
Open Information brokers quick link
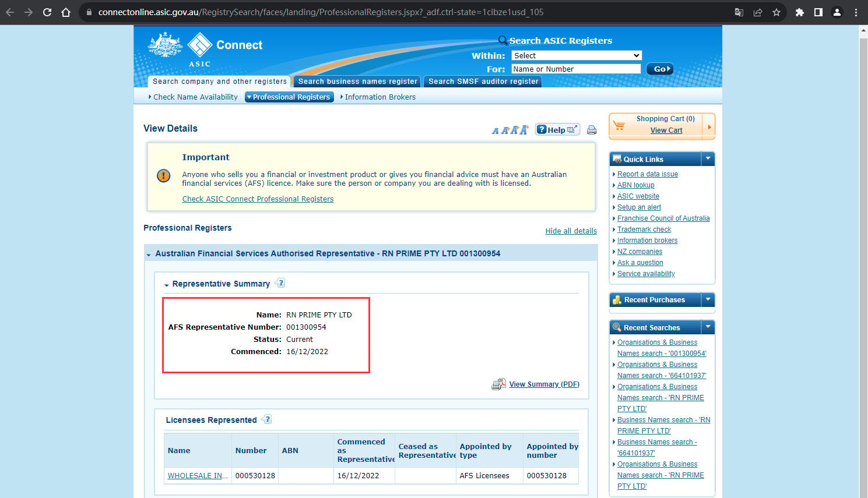[647, 241]
